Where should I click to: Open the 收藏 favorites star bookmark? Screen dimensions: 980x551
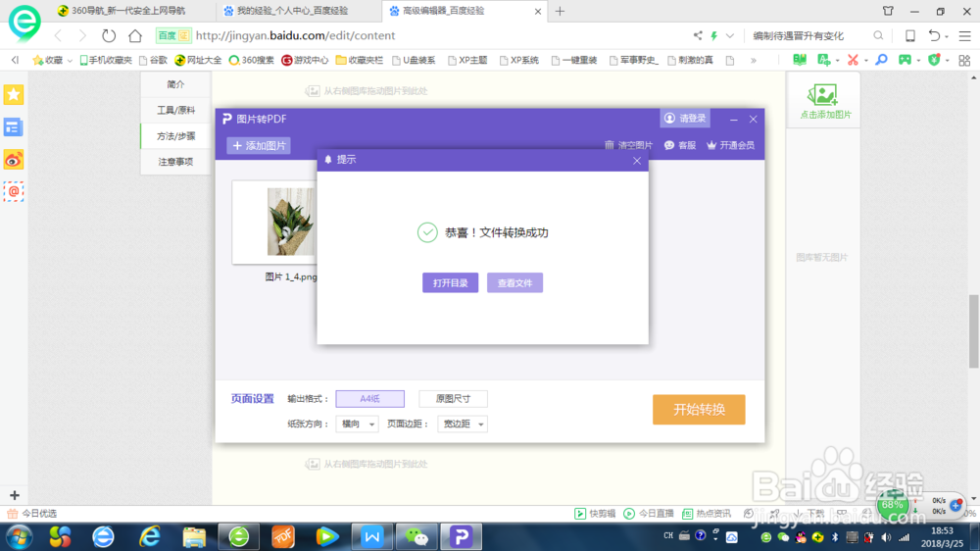[47, 60]
